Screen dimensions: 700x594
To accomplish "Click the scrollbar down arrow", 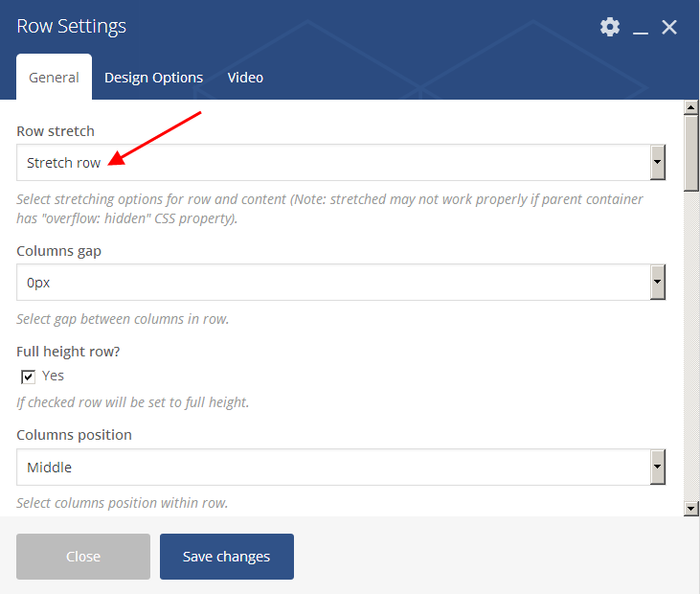I will 690,508.
